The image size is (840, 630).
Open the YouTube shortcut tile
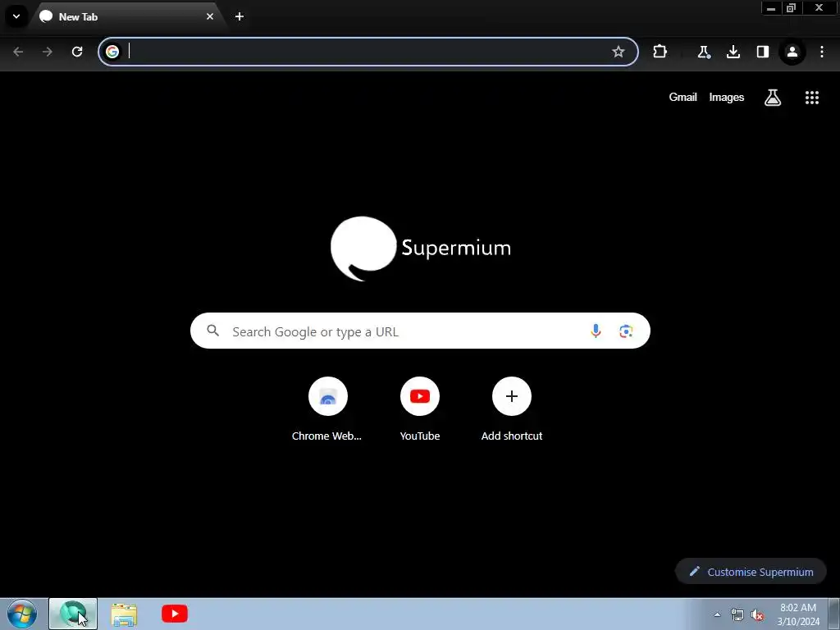pos(419,409)
